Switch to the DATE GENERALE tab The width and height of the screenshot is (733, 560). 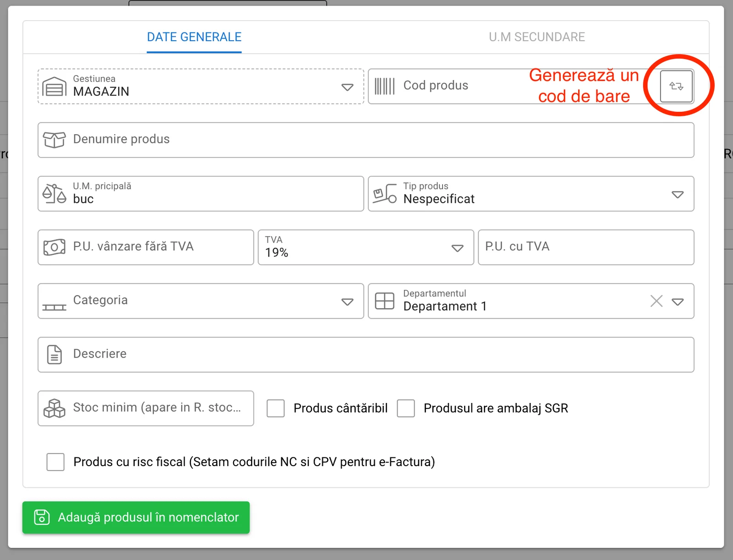(194, 37)
